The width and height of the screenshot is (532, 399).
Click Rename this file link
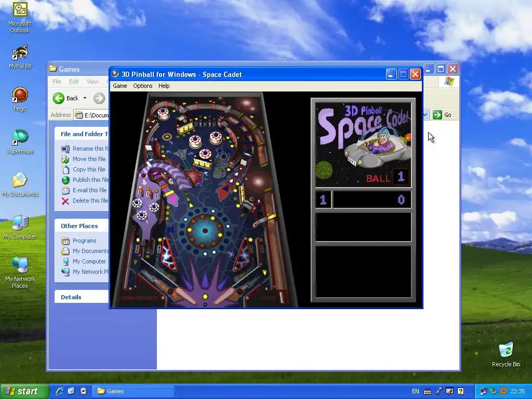coord(90,149)
